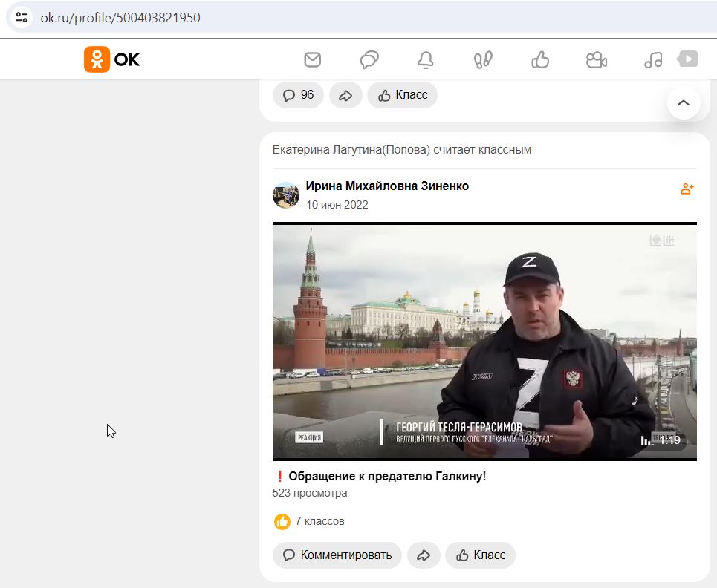
Task: Click the upper post's Класс button
Action: point(403,95)
